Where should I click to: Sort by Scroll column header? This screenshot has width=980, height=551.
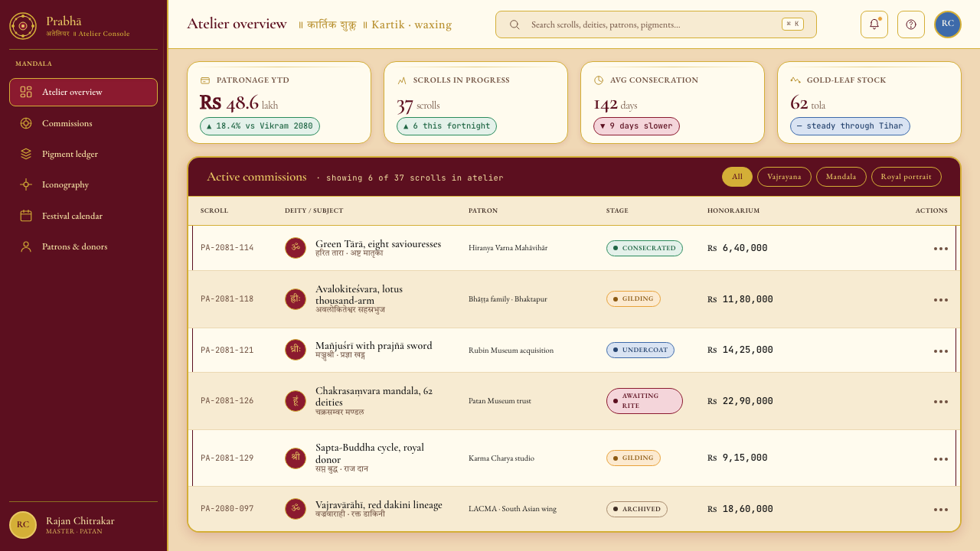point(214,210)
